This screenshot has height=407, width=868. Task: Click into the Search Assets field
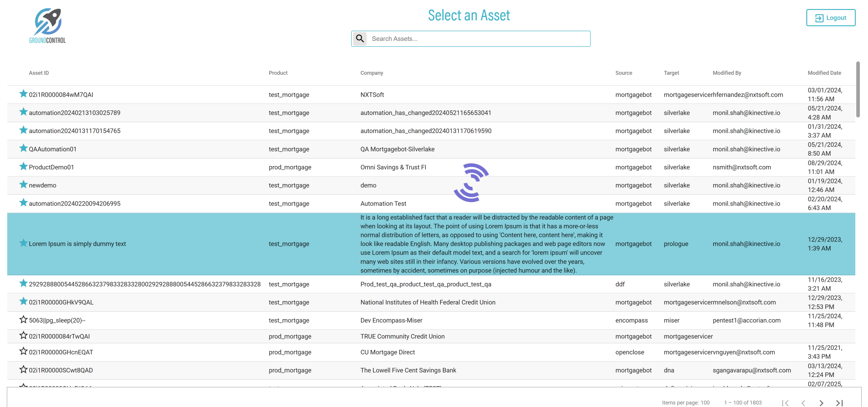pos(479,39)
